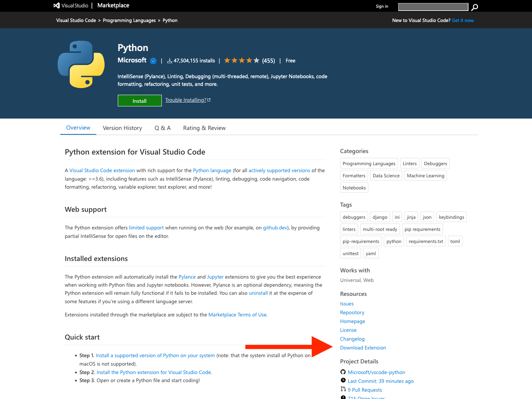Switch to the Rating & Review tab
532x399 pixels.
204,128
